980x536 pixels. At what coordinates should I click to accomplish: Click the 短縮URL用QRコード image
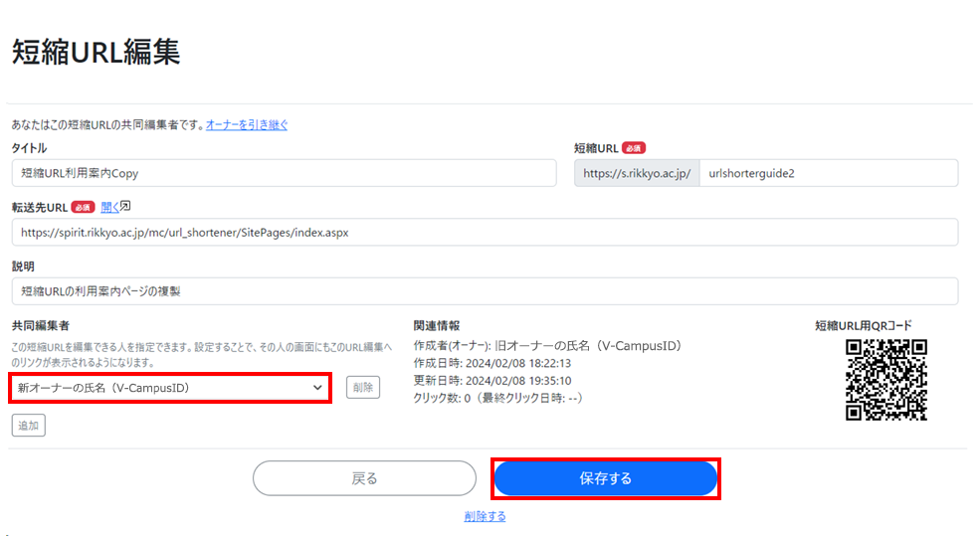click(x=886, y=380)
